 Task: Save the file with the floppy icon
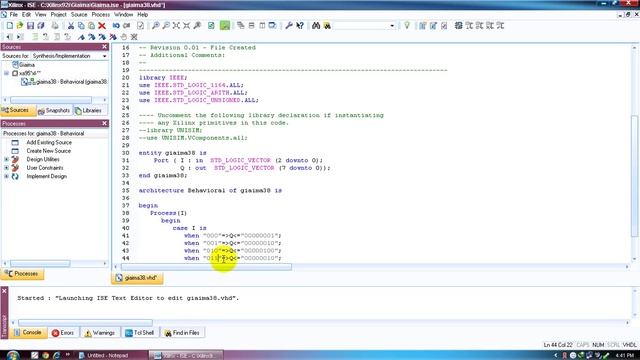click(x=30, y=26)
